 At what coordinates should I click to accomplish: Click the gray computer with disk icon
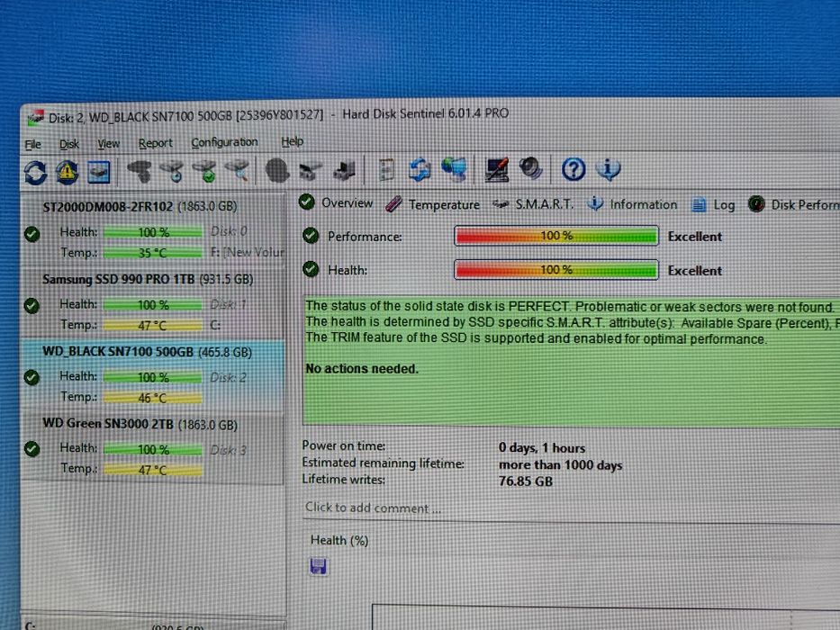tap(344, 171)
